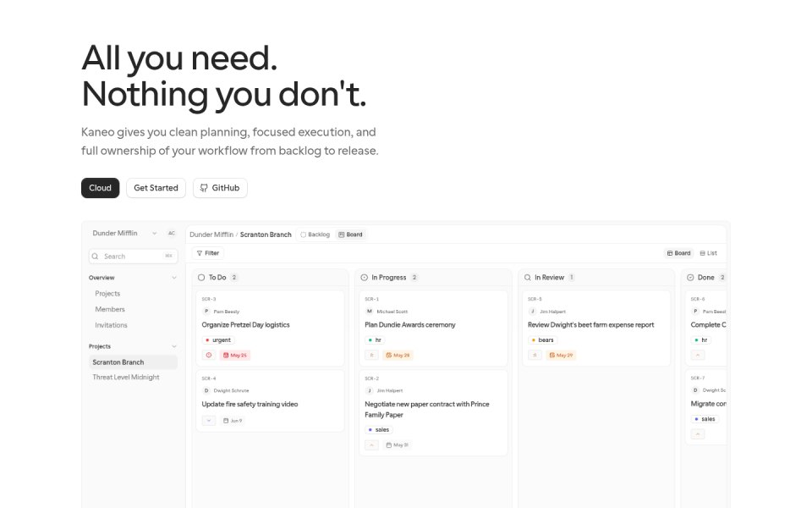Click the bears label on beet farm card
Screen dimensions: 812x508
click(543, 340)
